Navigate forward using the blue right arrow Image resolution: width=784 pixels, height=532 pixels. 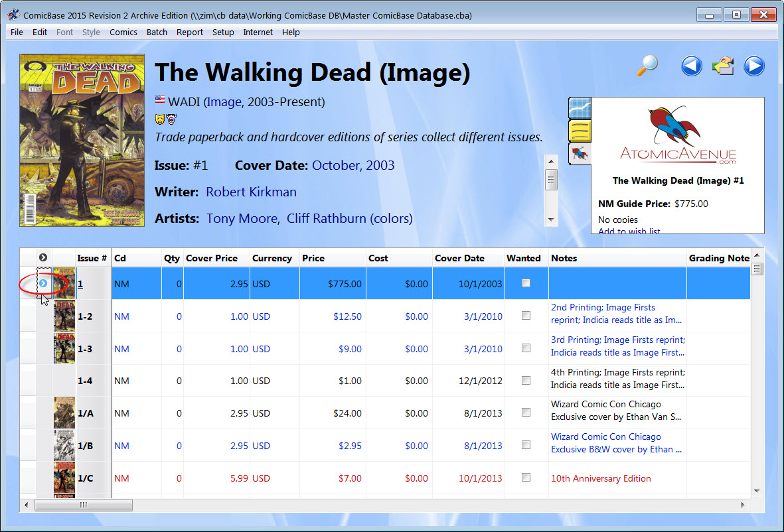[x=754, y=66]
